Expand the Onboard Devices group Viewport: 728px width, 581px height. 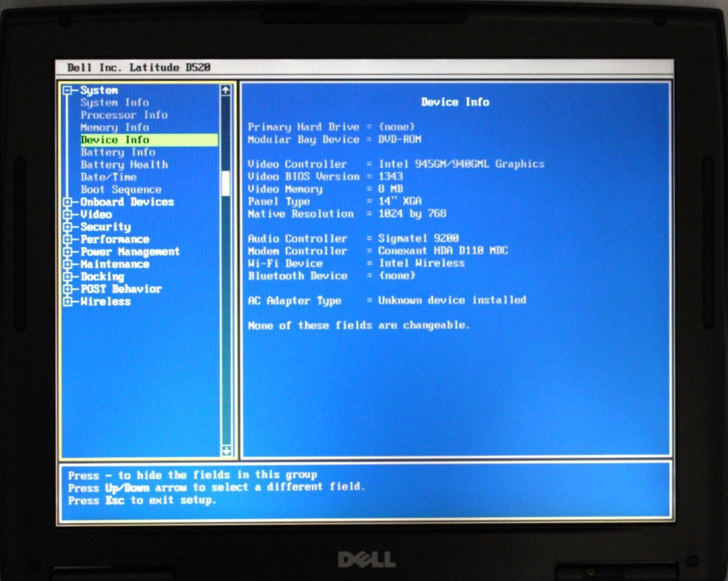(x=68, y=202)
